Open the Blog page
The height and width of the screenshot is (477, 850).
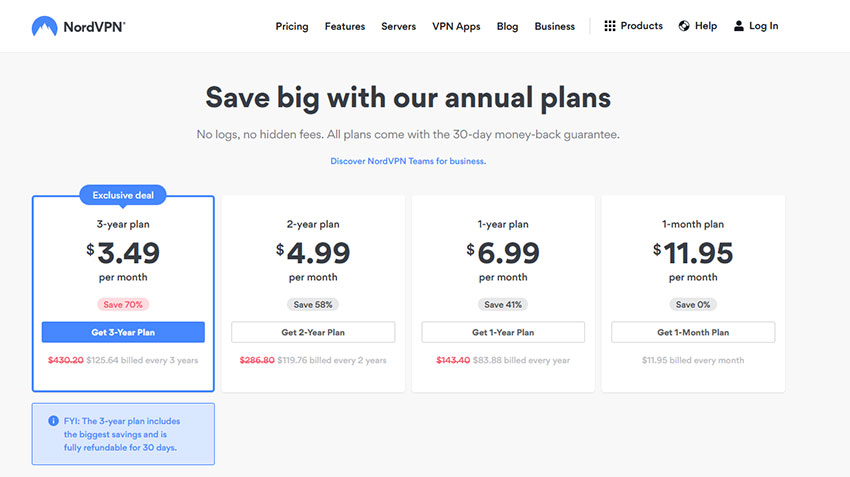pyautogui.click(x=507, y=26)
